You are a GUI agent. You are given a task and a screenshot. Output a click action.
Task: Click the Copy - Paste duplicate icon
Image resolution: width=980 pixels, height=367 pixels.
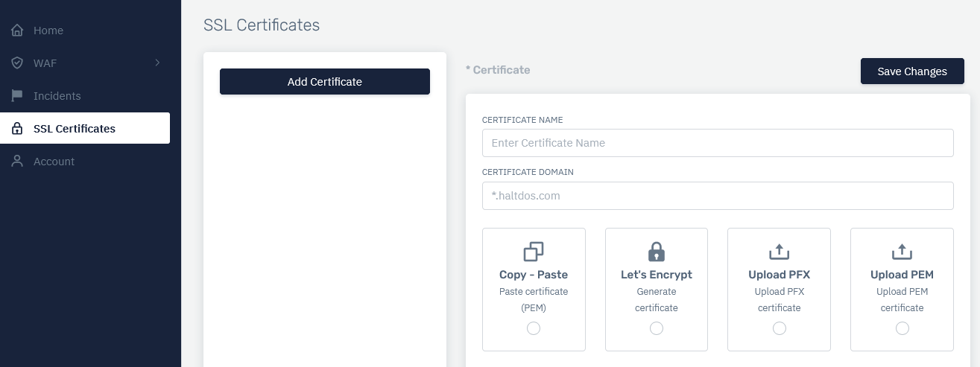click(x=534, y=252)
